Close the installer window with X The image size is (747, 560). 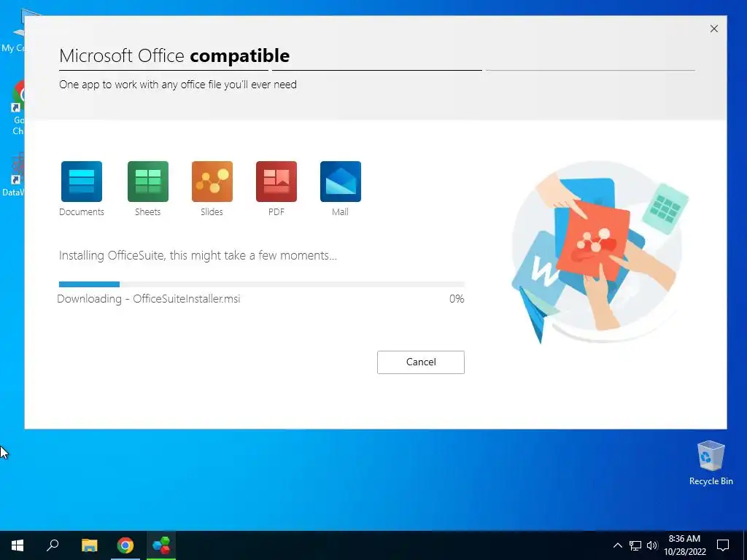coord(713,28)
